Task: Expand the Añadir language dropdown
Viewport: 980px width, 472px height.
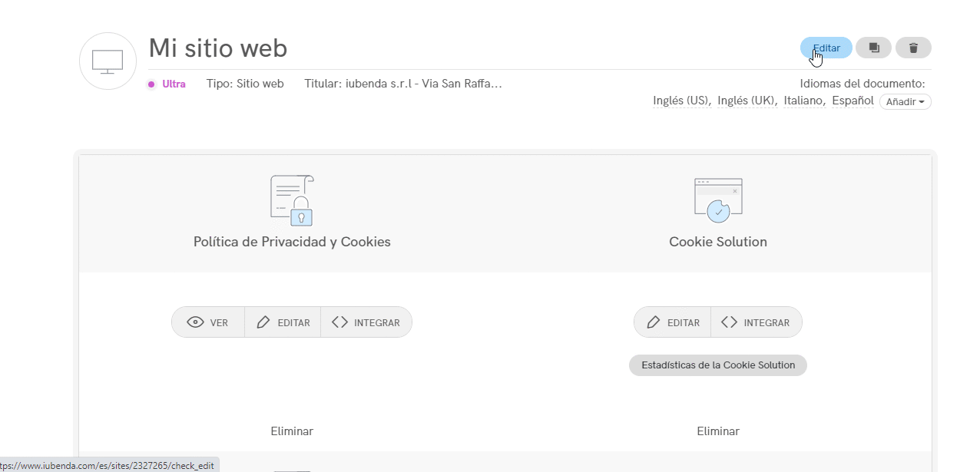Action: pos(905,101)
